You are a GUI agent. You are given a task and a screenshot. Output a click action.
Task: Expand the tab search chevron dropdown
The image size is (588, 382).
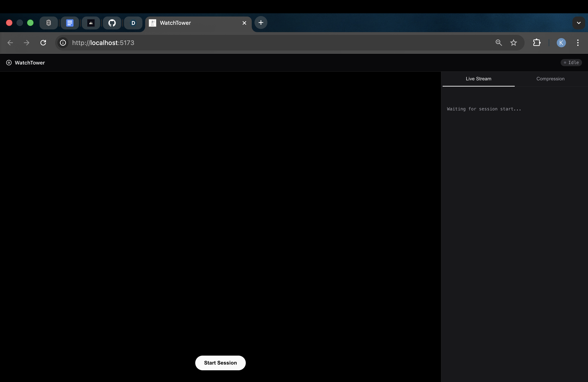tap(578, 23)
